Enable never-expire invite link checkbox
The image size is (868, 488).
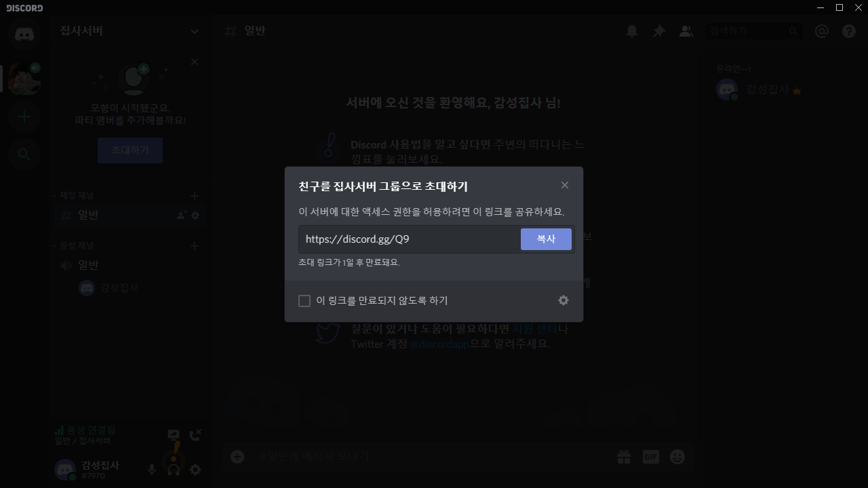point(304,301)
